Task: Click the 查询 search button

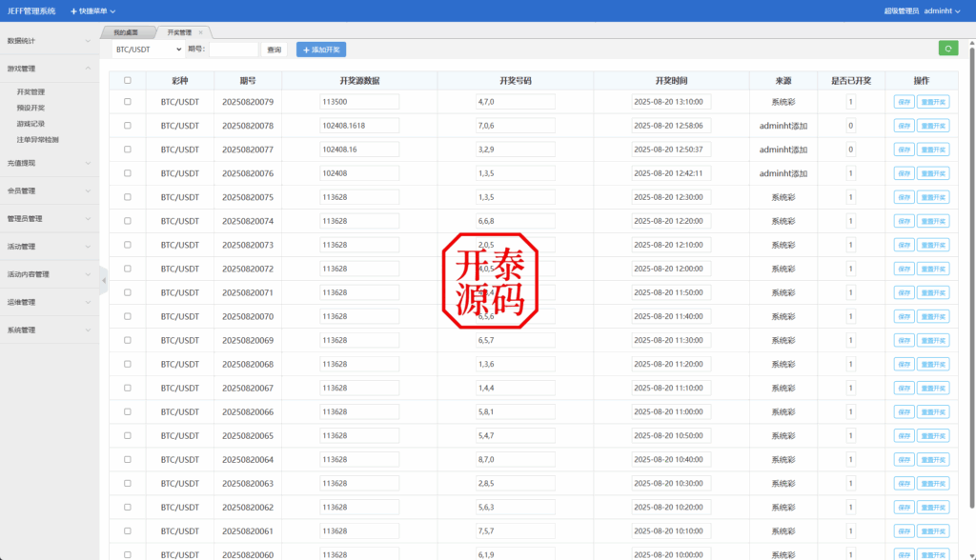Action: click(x=274, y=49)
